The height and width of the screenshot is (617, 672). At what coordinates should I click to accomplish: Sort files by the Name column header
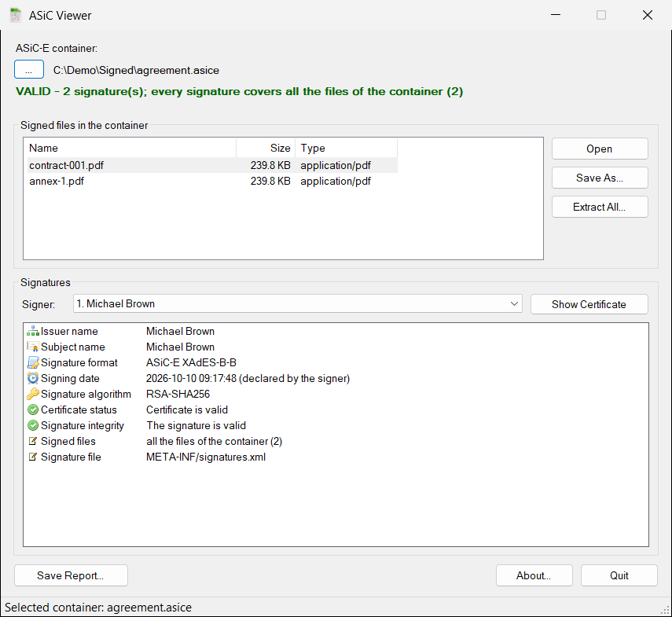point(131,149)
